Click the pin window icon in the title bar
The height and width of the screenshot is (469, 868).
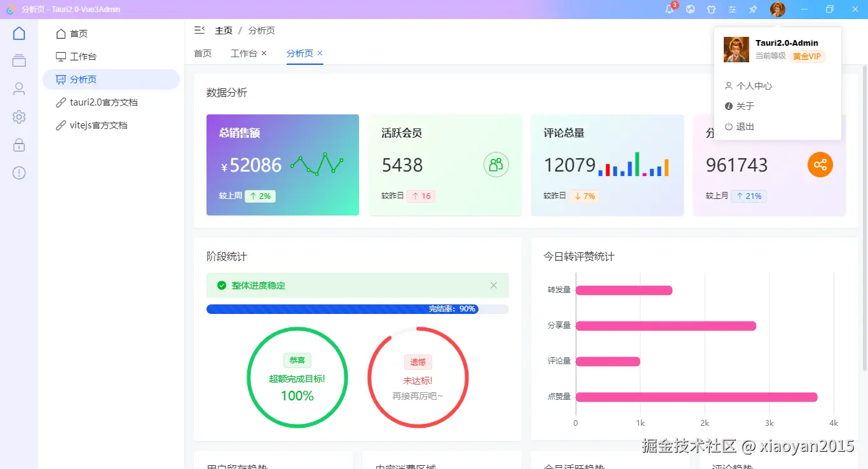point(753,10)
